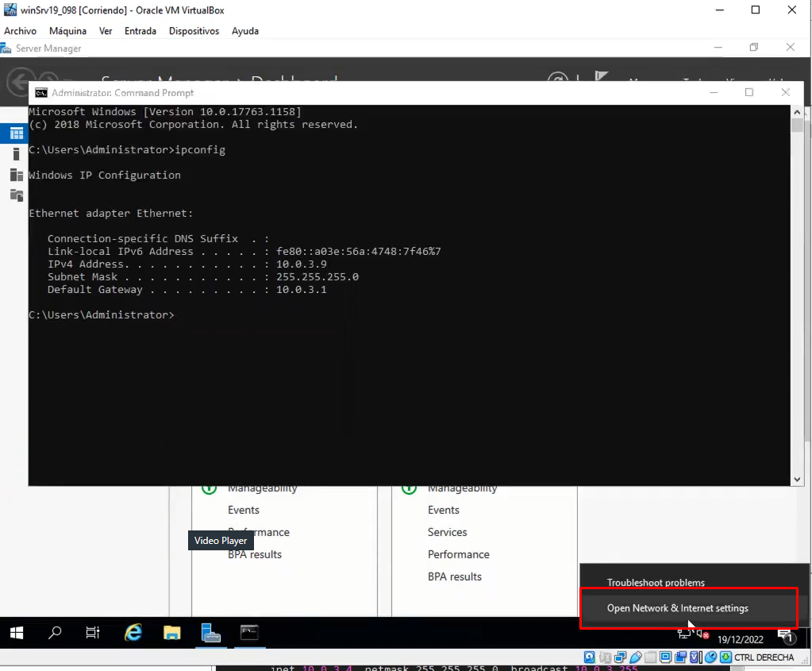Click Command Prompt scrollbar thumb

coord(797,125)
